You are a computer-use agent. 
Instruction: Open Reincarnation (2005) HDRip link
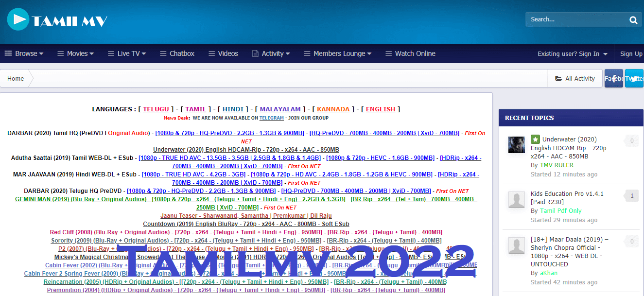[186, 281]
